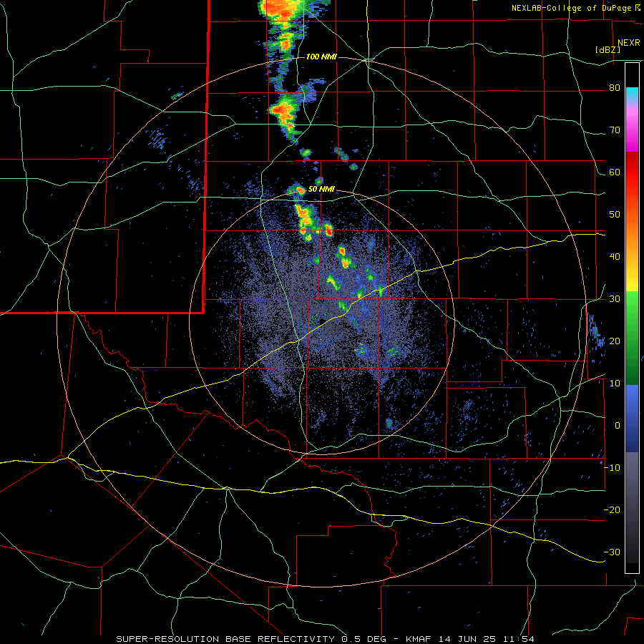Screen dimensions: 644x644
Task: Click the NEXR label above the legend
Action: point(628,43)
